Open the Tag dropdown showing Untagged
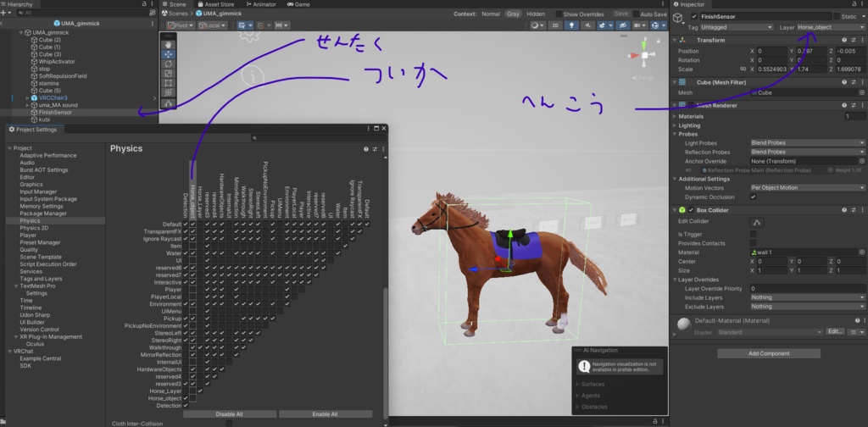 click(x=737, y=27)
